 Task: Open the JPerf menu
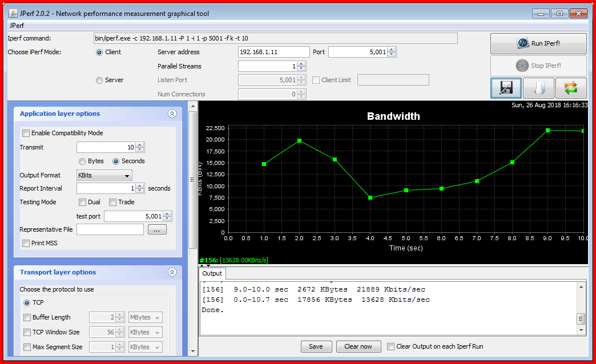[17, 26]
